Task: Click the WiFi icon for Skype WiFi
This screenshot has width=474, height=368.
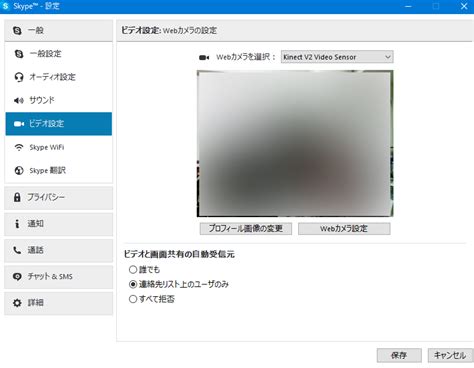Action: click(x=19, y=147)
